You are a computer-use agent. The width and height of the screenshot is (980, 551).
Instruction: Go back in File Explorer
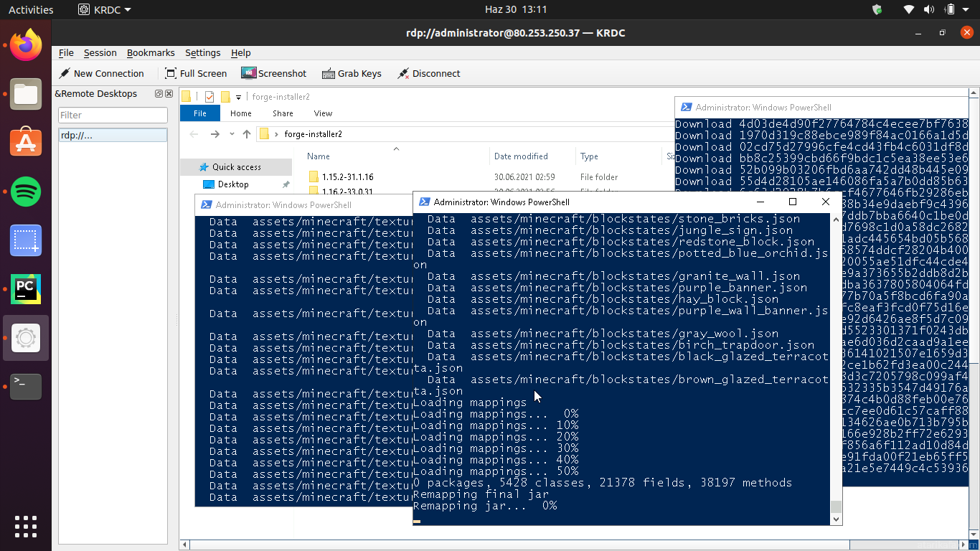(194, 134)
